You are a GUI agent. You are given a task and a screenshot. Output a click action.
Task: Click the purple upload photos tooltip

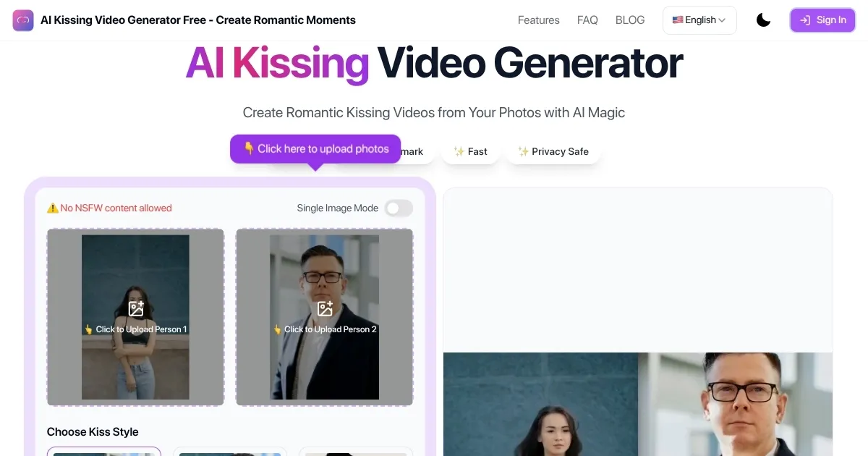315,148
